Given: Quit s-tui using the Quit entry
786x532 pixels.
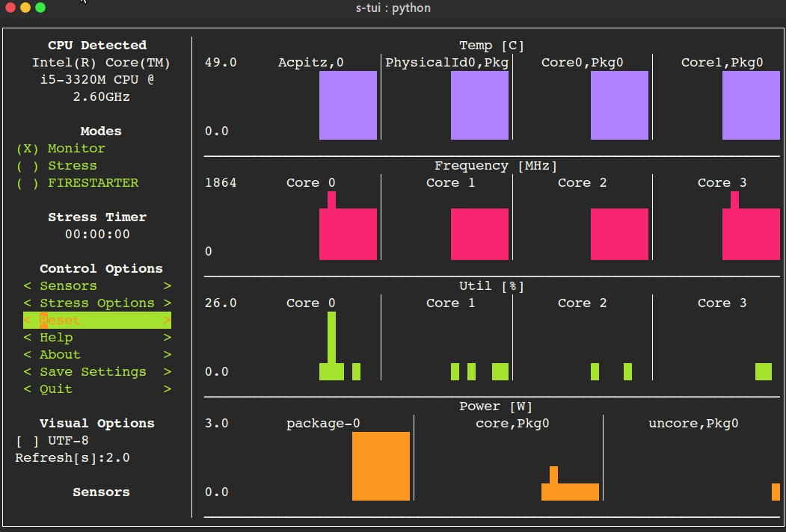Looking at the screenshot, I should (97, 389).
